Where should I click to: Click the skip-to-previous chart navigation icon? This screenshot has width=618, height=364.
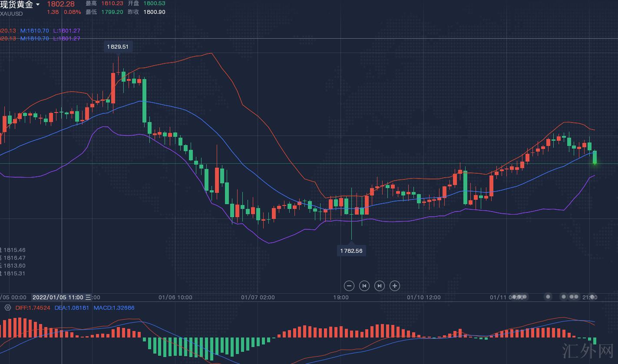[x=364, y=286]
